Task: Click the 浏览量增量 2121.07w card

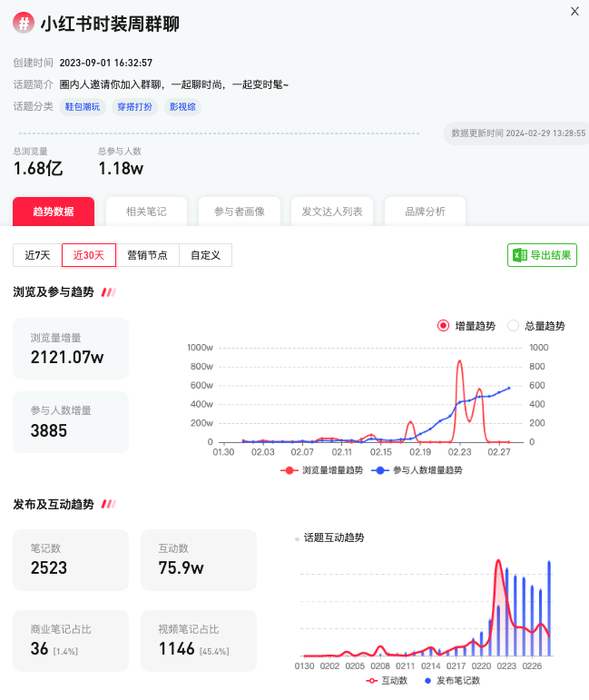Action: tap(71, 349)
